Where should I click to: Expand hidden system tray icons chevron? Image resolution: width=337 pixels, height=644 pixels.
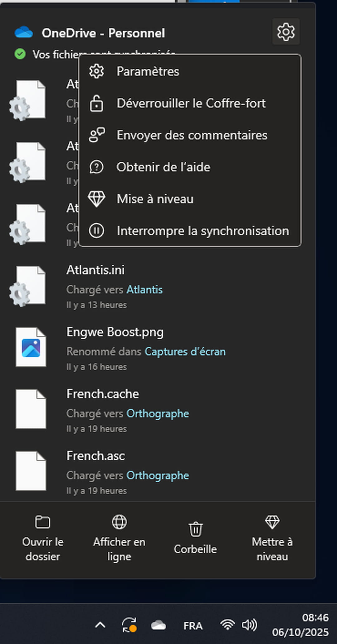pos(100,625)
